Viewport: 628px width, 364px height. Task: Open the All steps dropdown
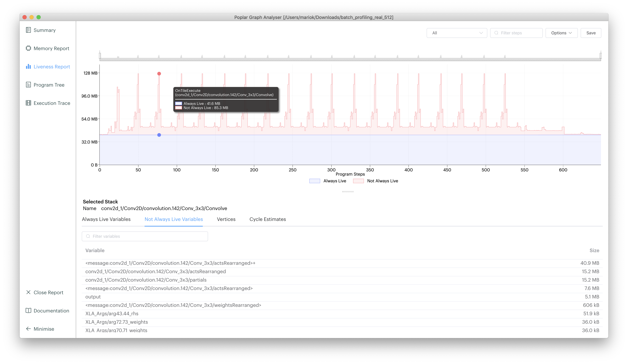pyautogui.click(x=457, y=33)
